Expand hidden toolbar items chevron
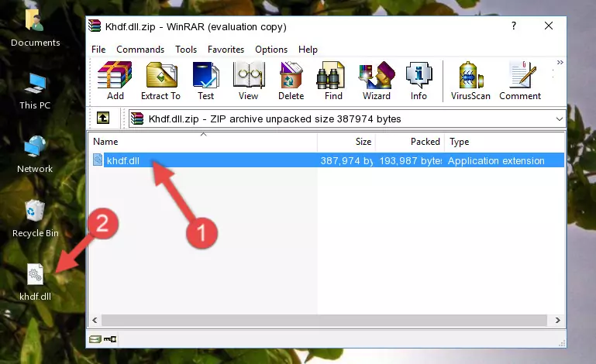Viewport: 596px width, 364px height. click(560, 62)
